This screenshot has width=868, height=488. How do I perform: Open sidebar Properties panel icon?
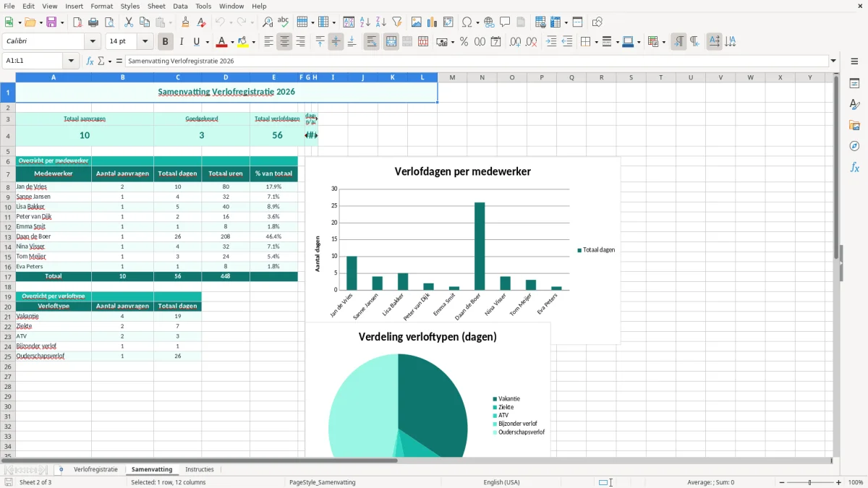tap(854, 84)
